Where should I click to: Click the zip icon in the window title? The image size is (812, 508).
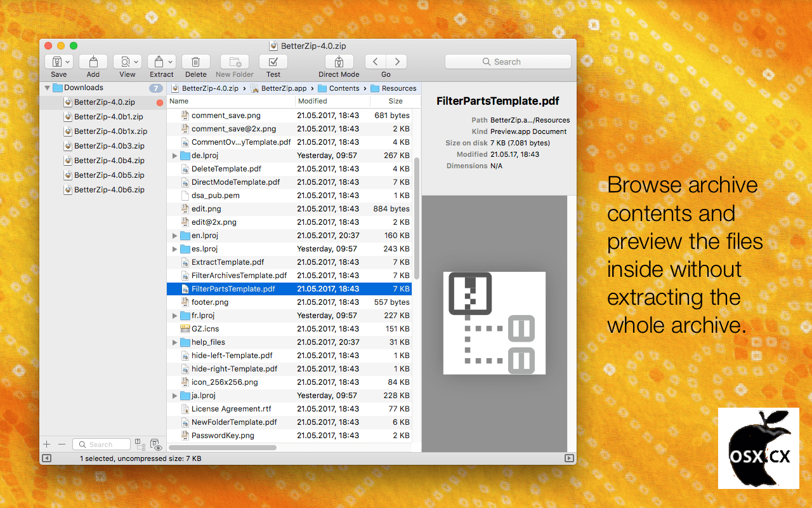click(273, 46)
